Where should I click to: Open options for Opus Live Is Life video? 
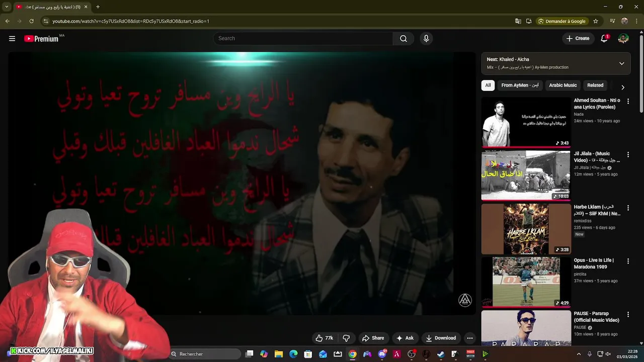(628, 261)
